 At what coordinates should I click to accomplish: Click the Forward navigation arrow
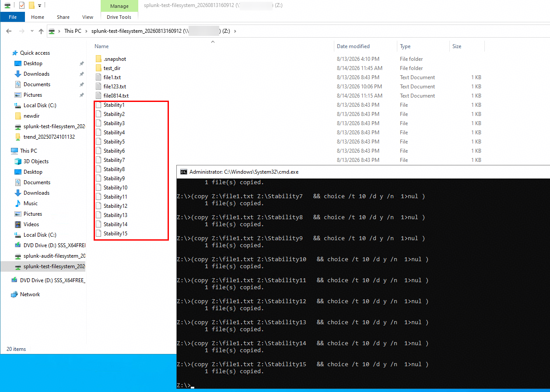point(21,31)
